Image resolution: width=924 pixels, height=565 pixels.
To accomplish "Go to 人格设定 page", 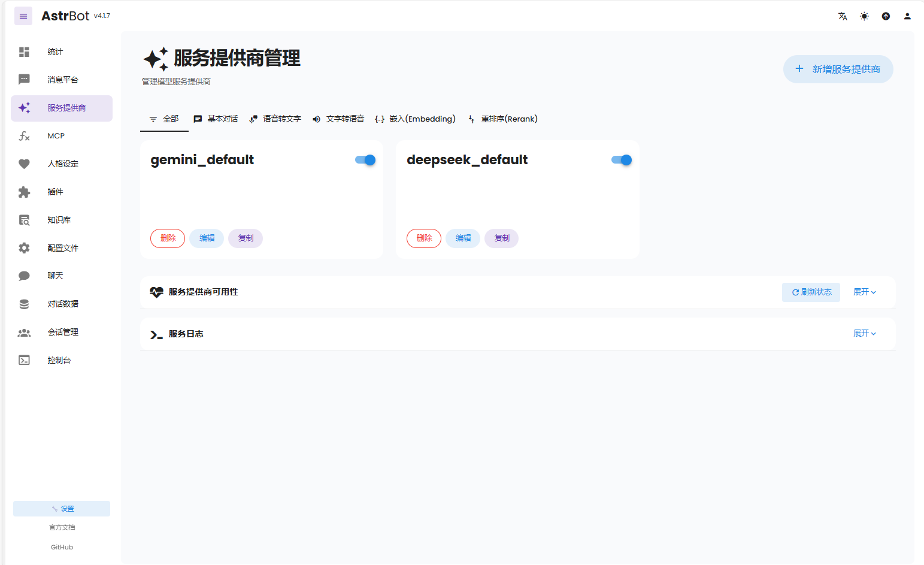I will pos(63,164).
